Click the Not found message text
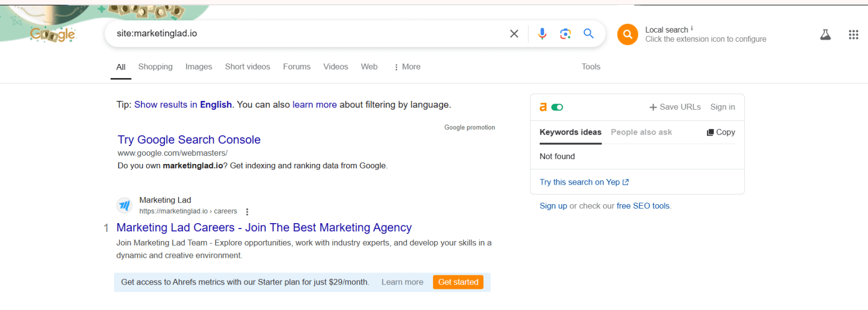868x310 pixels. (x=557, y=156)
